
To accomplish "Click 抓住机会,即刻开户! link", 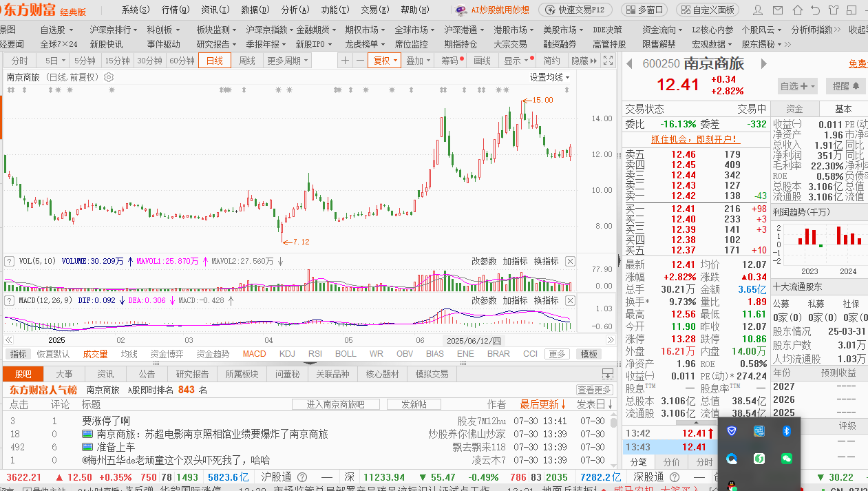I will 695,138.
